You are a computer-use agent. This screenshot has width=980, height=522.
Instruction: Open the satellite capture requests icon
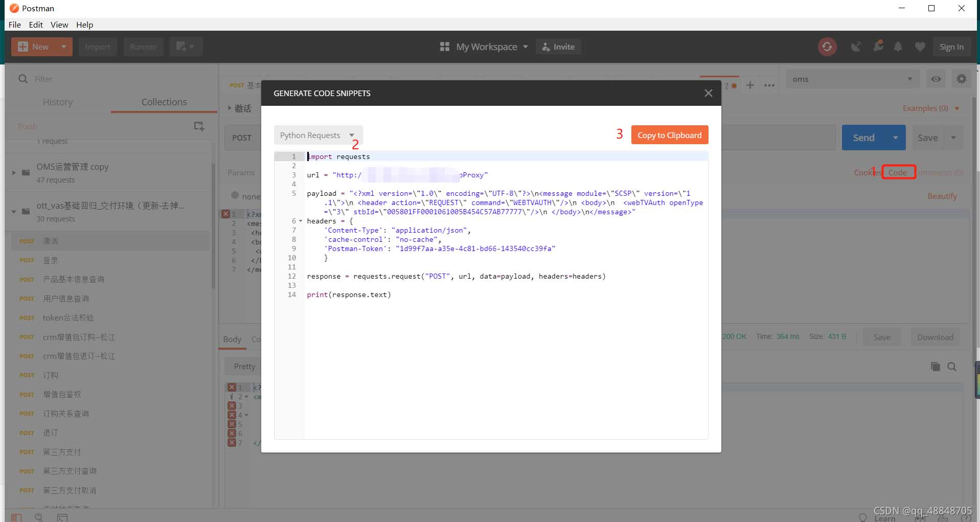click(856, 47)
